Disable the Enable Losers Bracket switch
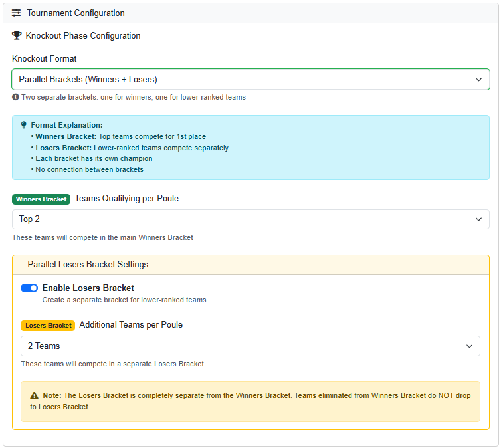Screen dimensions: 501x448 (29, 288)
